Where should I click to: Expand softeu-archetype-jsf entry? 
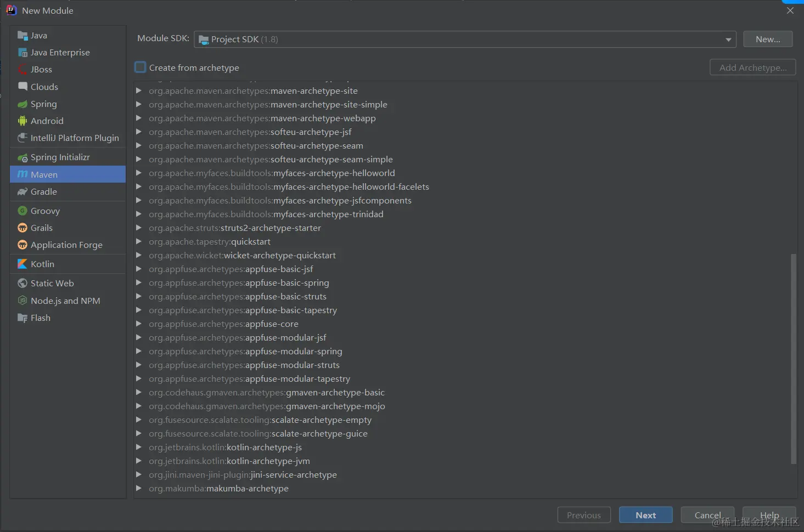click(x=139, y=132)
